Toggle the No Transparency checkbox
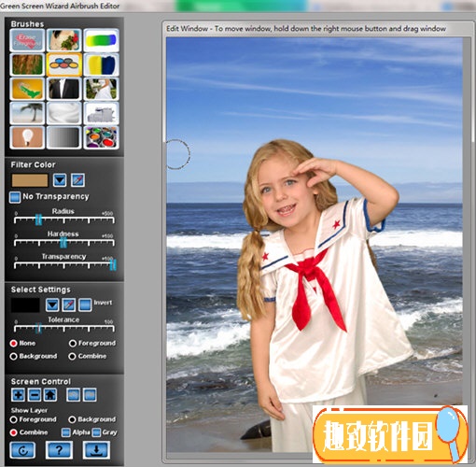 point(15,197)
